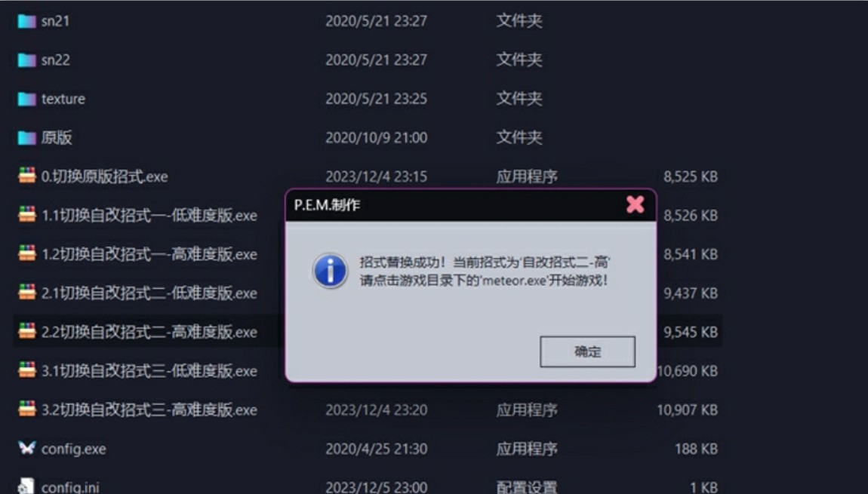This screenshot has width=868, height=494.
Task: Select file 1.2切换自改招式一-高难度版.exe
Action: coord(149,254)
